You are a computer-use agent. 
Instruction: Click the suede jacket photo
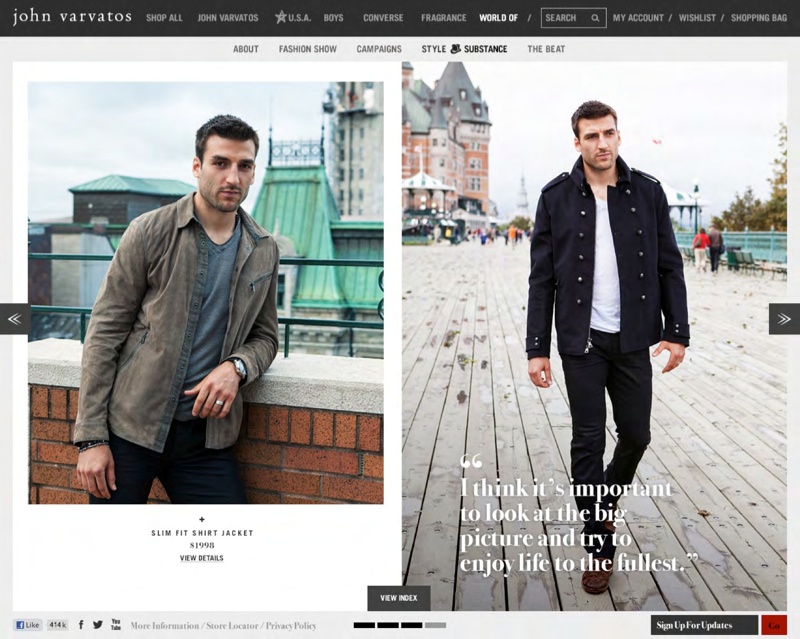206,293
